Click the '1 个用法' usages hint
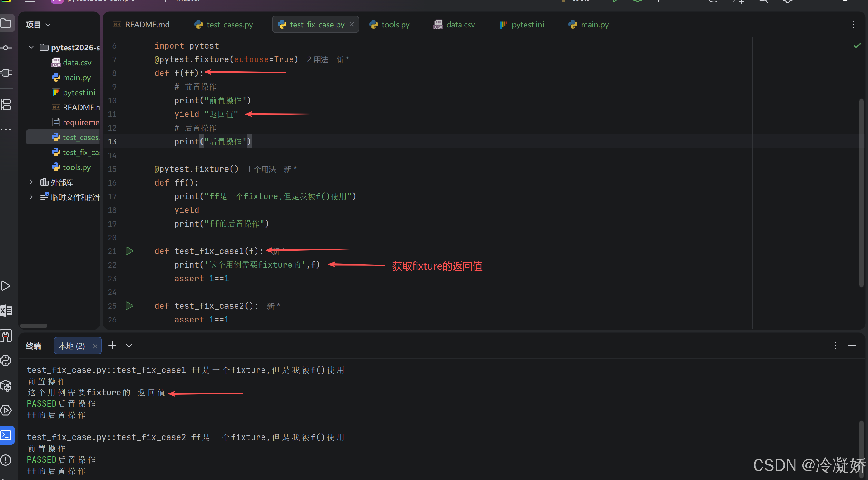 click(x=262, y=169)
